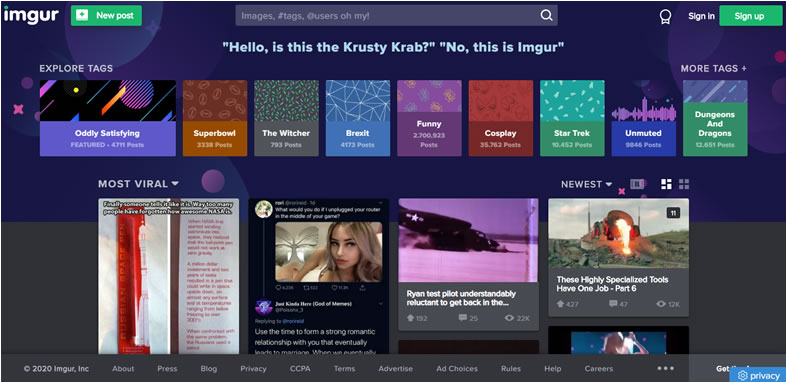Click the upvote arrow showing 427
This screenshot has width=786, height=382.
coord(560,304)
